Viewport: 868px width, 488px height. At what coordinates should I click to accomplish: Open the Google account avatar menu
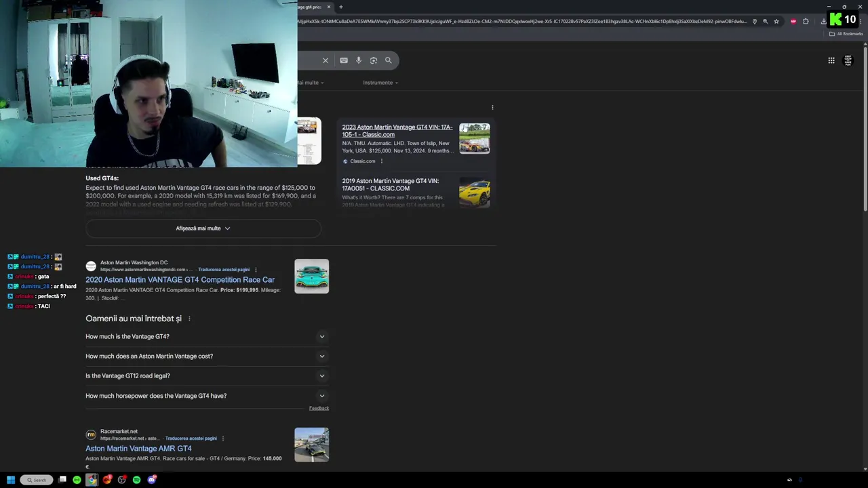(848, 61)
